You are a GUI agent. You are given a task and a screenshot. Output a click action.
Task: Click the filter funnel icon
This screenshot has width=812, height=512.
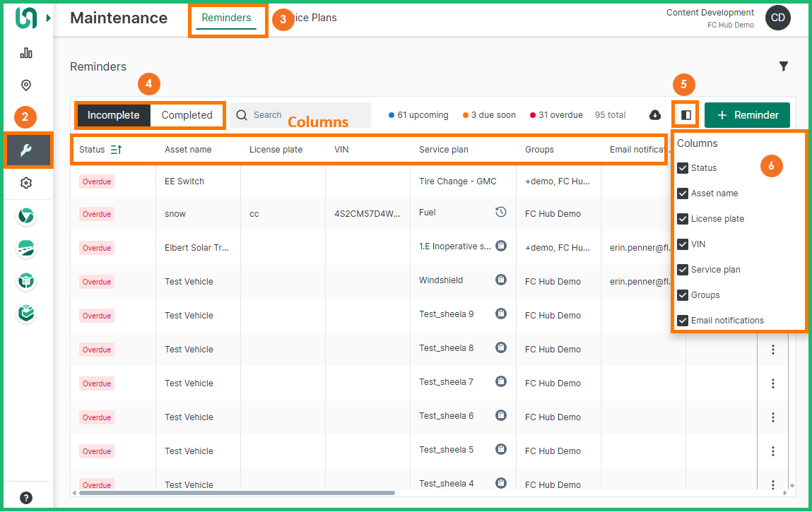click(784, 66)
